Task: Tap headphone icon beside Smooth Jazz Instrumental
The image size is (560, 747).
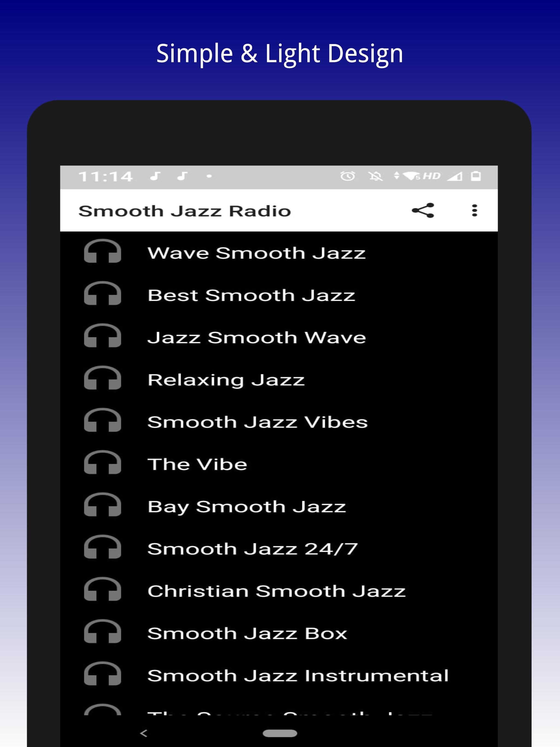Action: click(102, 673)
